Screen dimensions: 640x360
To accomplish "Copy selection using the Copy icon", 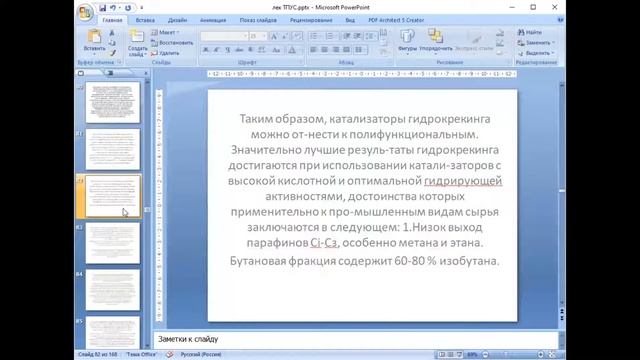I will 112,43.
